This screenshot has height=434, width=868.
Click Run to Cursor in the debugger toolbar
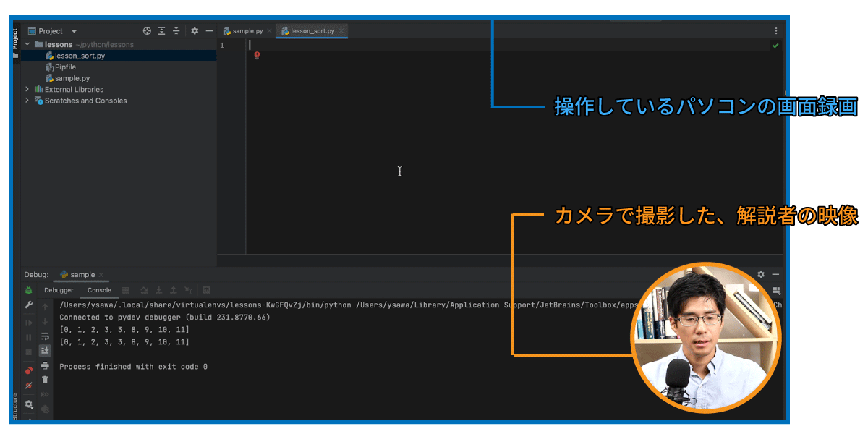tap(188, 290)
